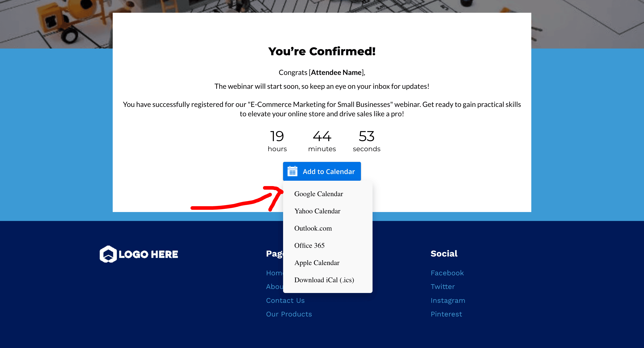Choose the Office 365 calendar option
This screenshot has height=348, width=644.
pos(309,246)
